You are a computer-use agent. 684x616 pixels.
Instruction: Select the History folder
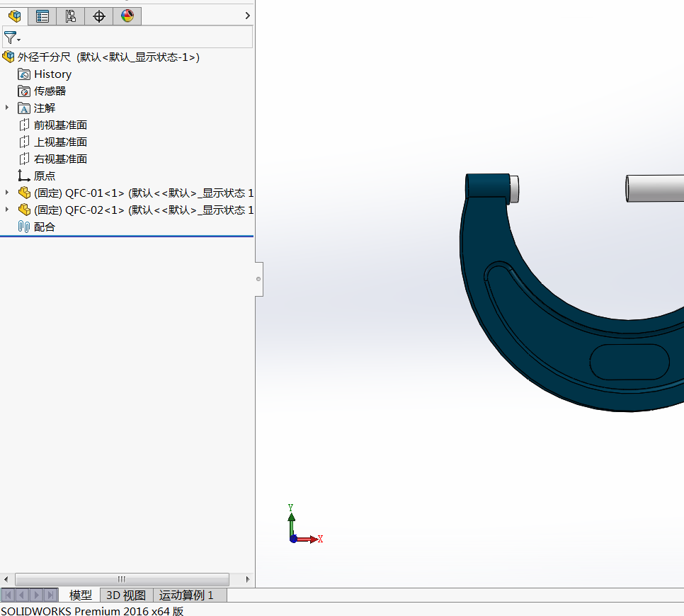click(x=52, y=74)
